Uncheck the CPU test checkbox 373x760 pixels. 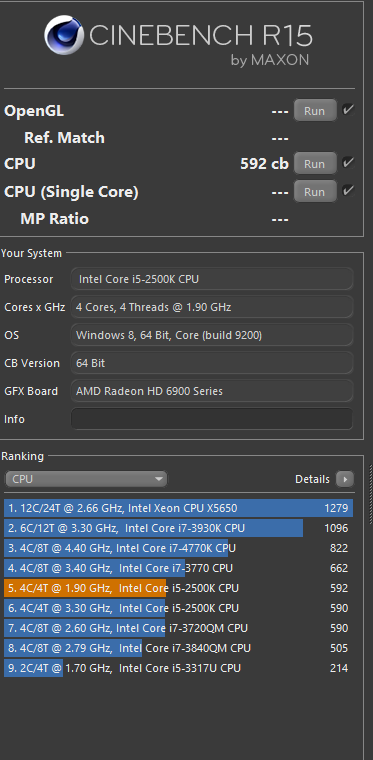tap(348, 163)
